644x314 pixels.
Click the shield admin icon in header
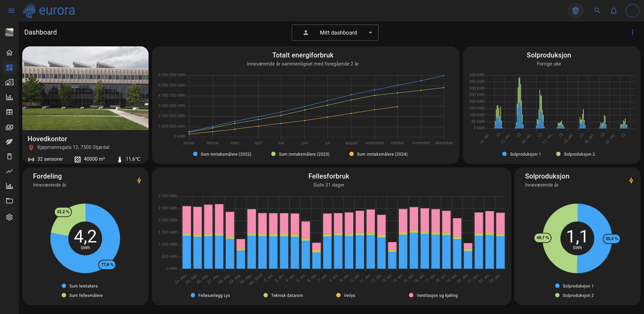point(575,11)
